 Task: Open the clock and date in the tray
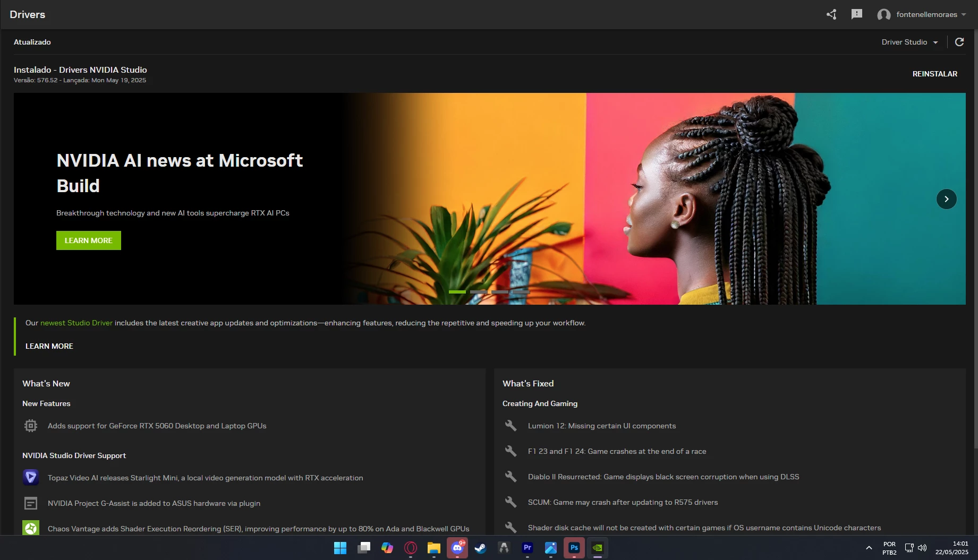coord(952,548)
